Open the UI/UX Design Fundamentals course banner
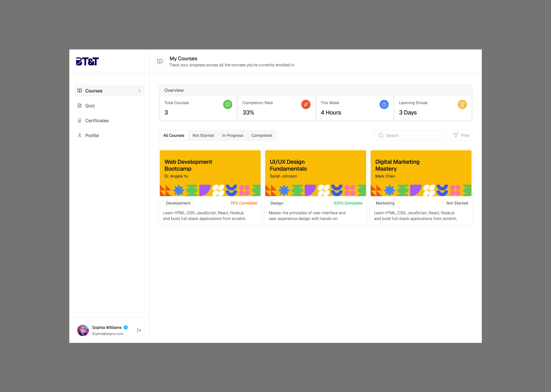This screenshot has height=392, width=551. tap(316, 173)
